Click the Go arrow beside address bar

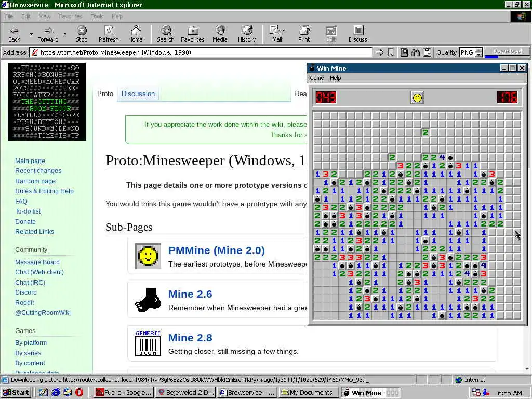pyautogui.click(x=379, y=52)
